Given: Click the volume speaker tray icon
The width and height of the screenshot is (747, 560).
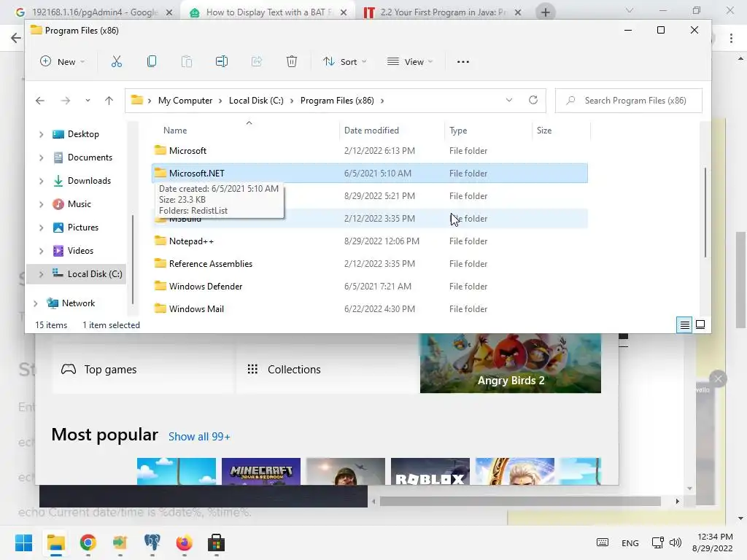Looking at the screenshot, I should pyautogui.click(x=676, y=542).
